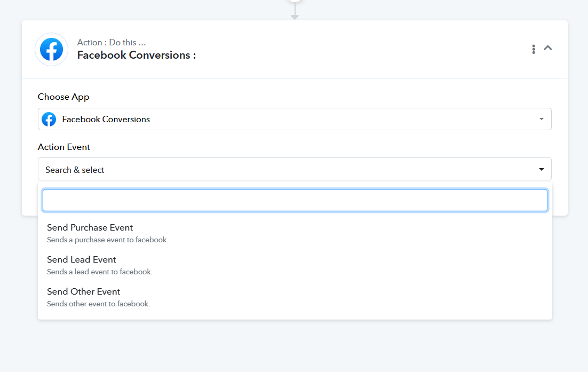This screenshot has width=588, height=372.
Task: Focus the empty dropdown search box
Action: [295, 200]
